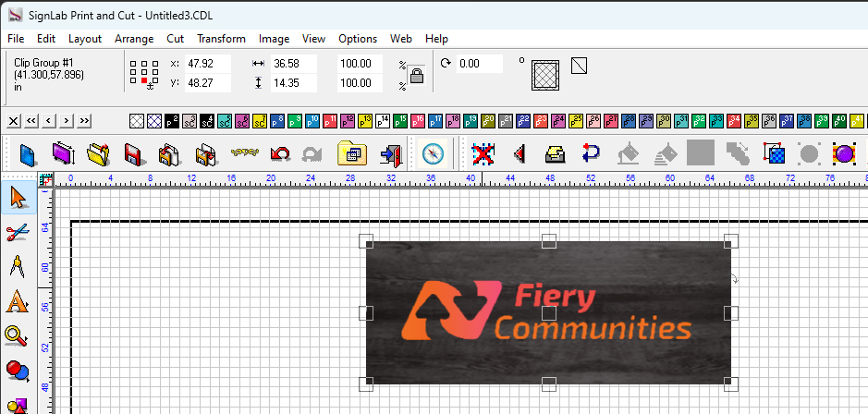Click the purple sphere icon
This screenshot has height=414, width=868.
(845, 153)
